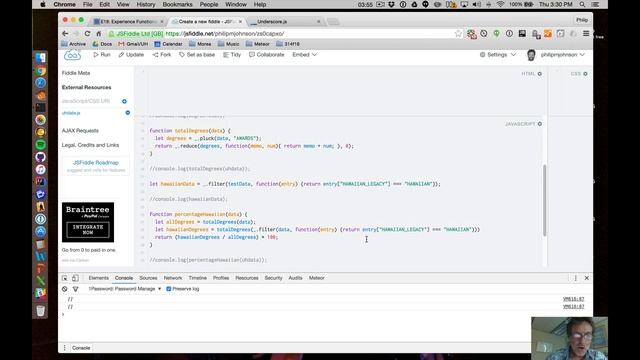
Task: Select DevTools Network tab
Action: click(173, 278)
